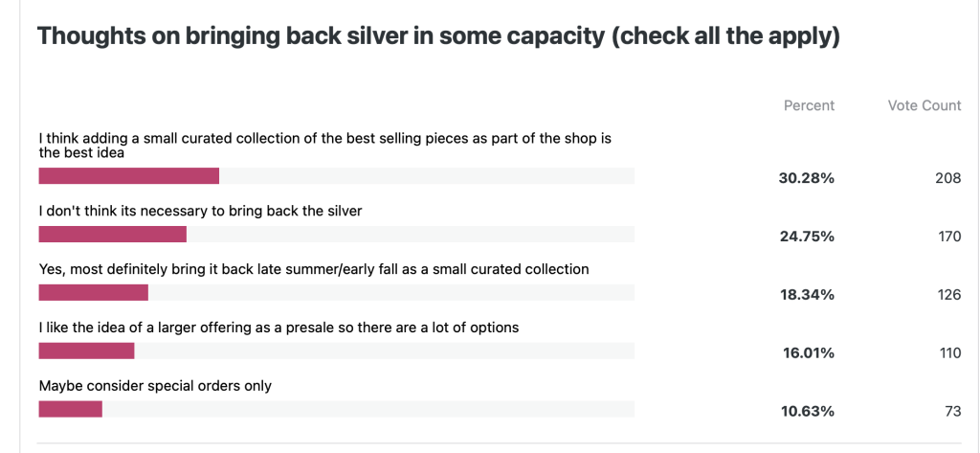The image size is (980, 453).
Task: Select the small curated collection best-selling option text
Action: 324,145
